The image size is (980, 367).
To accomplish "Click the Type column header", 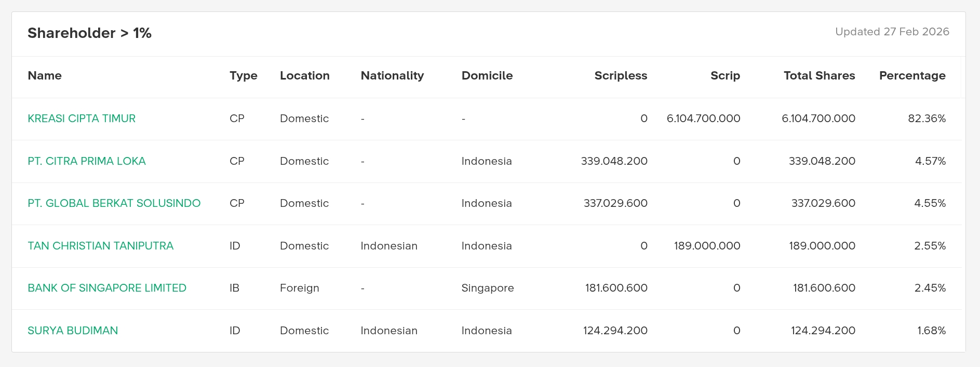I will pyautogui.click(x=244, y=76).
